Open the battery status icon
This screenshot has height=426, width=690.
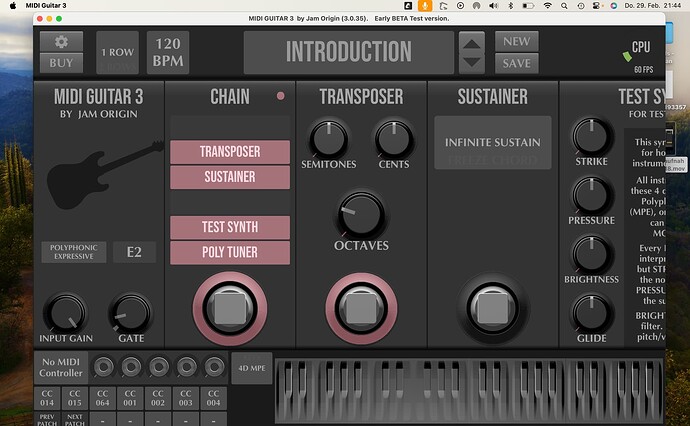(x=528, y=6)
